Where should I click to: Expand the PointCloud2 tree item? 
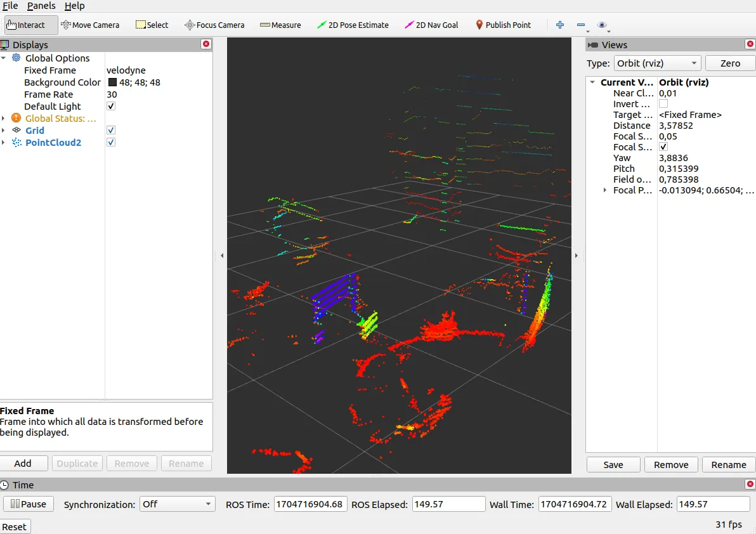(x=4, y=143)
